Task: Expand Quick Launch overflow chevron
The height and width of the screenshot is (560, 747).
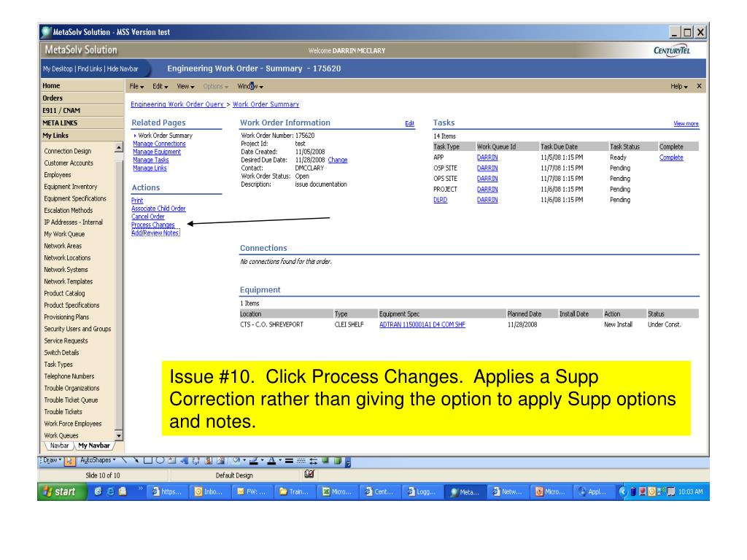Action: coord(141,488)
